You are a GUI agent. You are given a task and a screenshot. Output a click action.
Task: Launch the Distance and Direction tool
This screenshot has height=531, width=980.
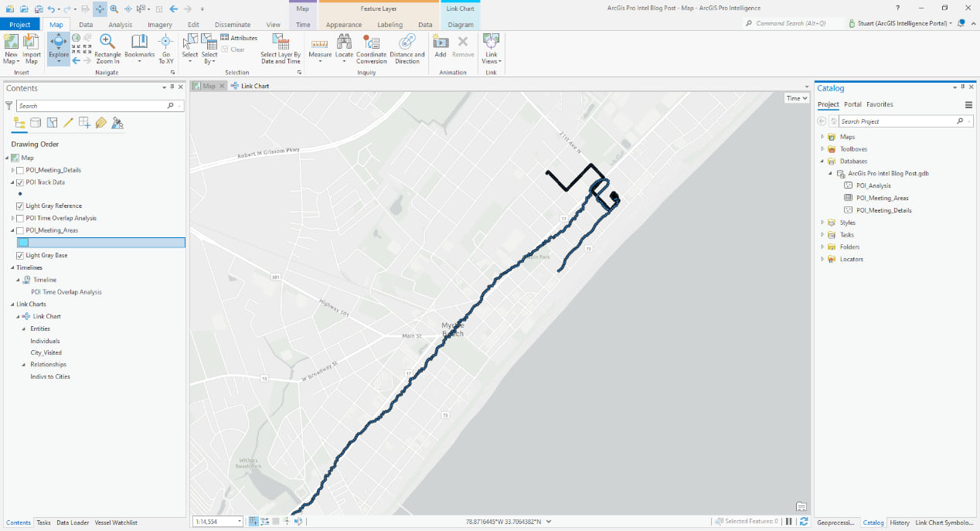pyautogui.click(x=407, y=49)
